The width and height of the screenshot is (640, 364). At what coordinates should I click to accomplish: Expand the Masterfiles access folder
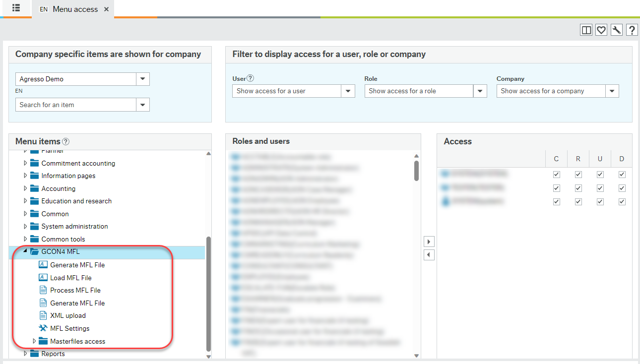[34, 341]
